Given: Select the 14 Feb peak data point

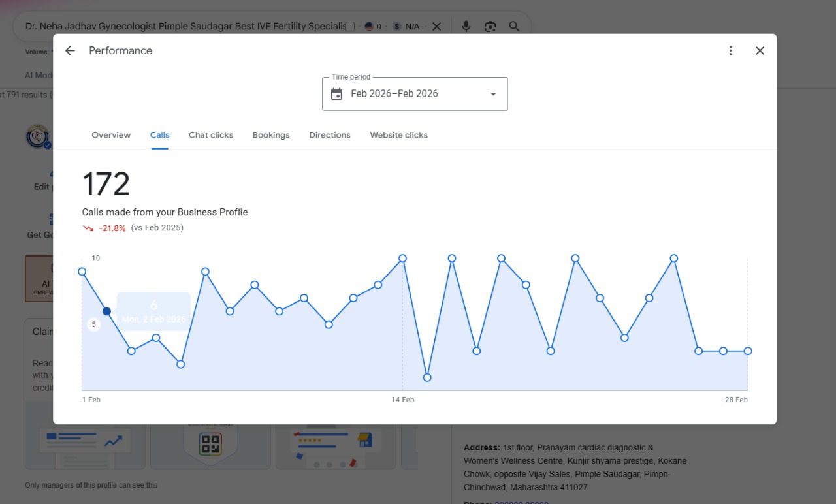Looking at the screenshot, I should pos(402,259).
